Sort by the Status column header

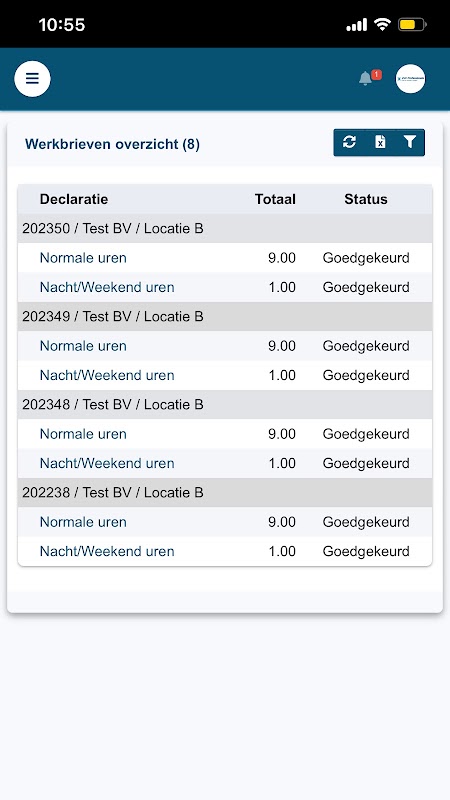[x=366, y=199]
